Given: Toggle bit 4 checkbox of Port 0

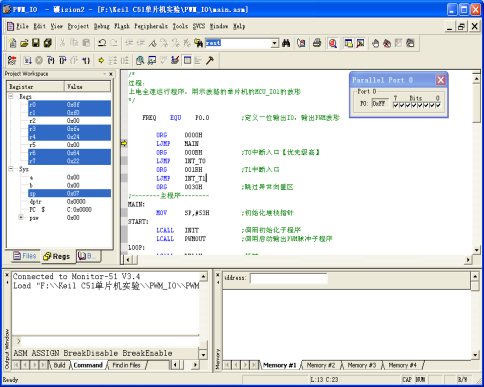Looking at the screenshot, I should tap(414, 105).
